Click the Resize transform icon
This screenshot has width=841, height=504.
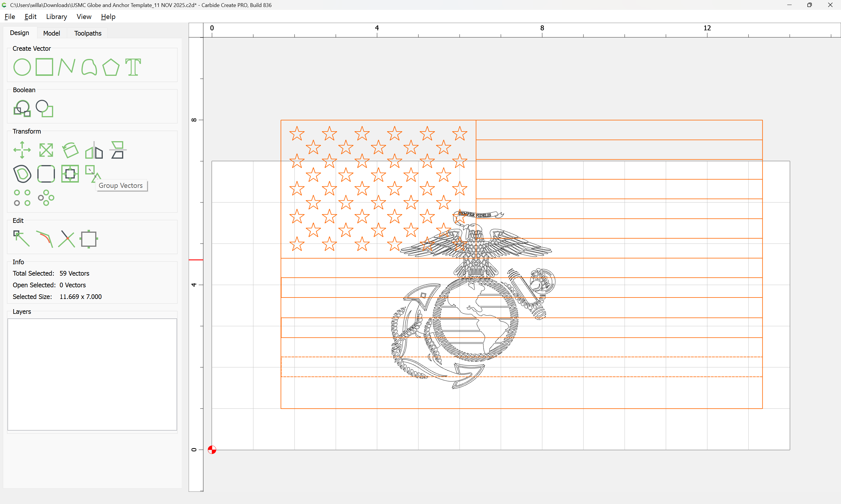tap(46, 150)
